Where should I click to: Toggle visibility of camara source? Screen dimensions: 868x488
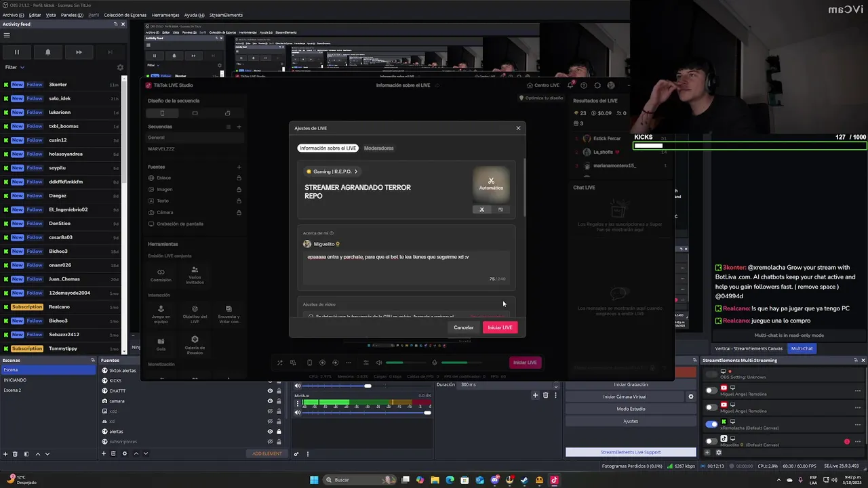270,401
